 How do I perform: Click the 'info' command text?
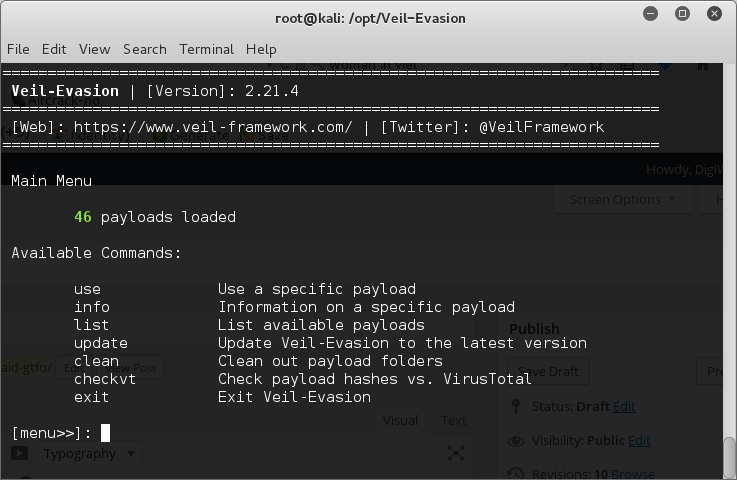pyautogui.click(x=92, y=307)
